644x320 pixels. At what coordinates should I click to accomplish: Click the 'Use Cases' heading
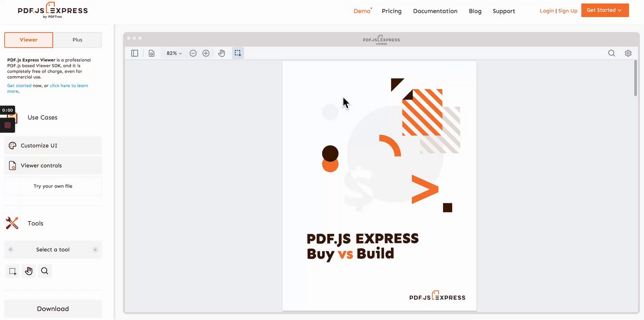click(43, 117)
